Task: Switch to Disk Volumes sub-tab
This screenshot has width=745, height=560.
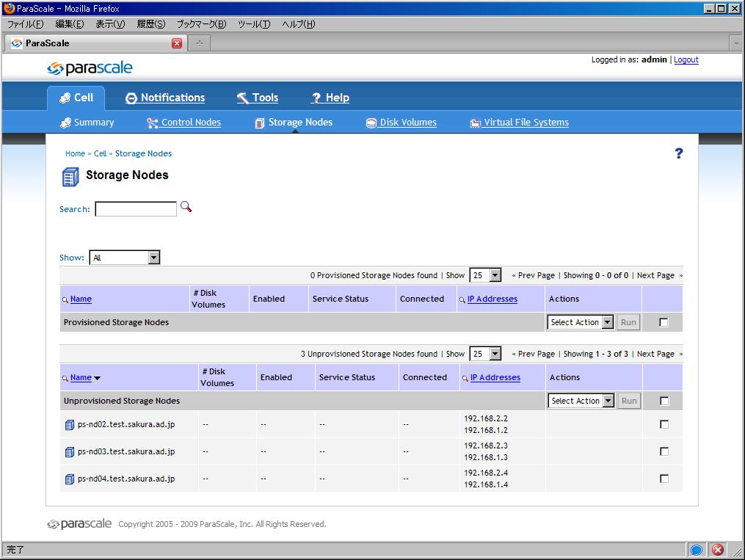Action: 407,123
